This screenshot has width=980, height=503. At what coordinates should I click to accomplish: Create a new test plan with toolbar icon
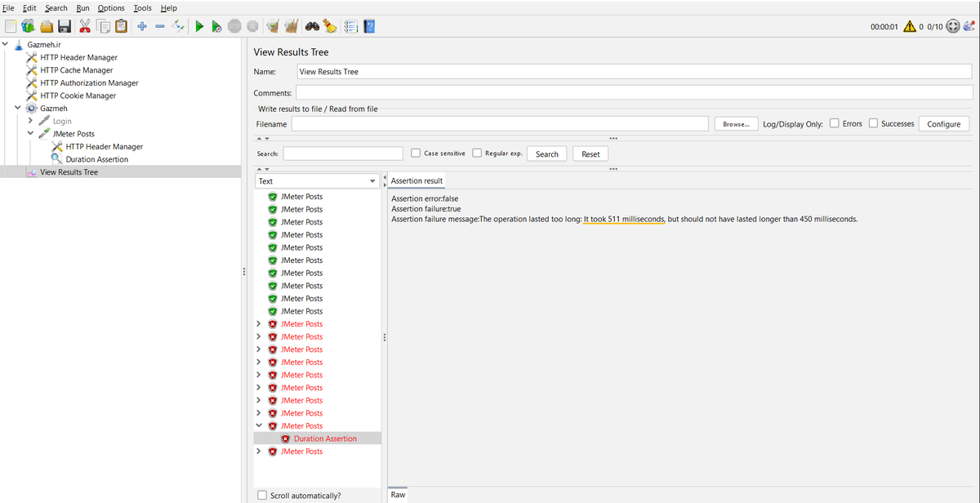tap(11, 26)
